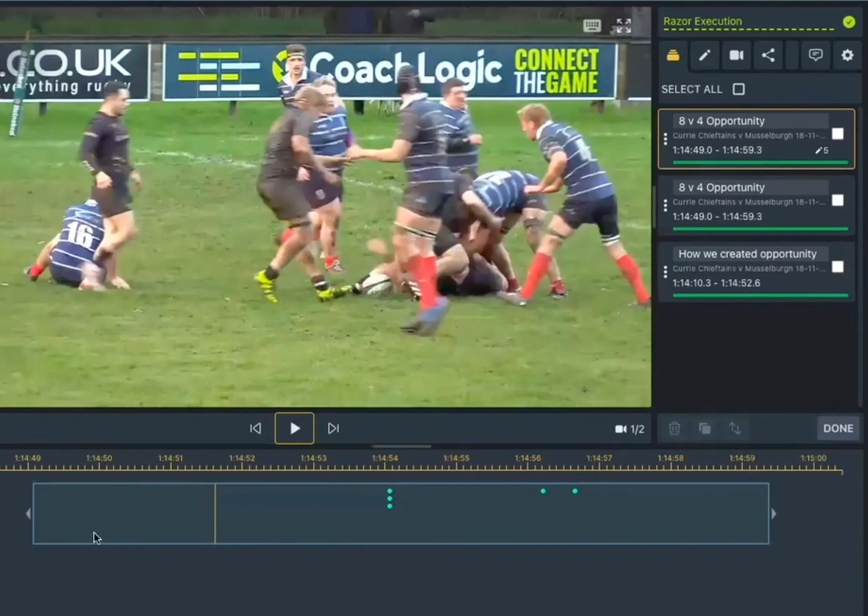Screen dimensions: 868x616
Task: Open the clips stack icon tab
Action: coord(673,55)
